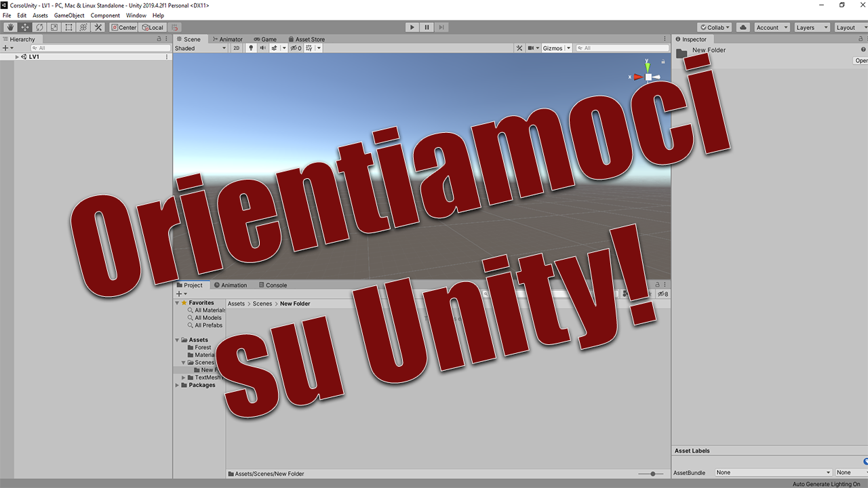Image resolution: width=868 pixels, height=488 pixels.
Task: Collapse the Favorites section
Action: pos(178,303)
